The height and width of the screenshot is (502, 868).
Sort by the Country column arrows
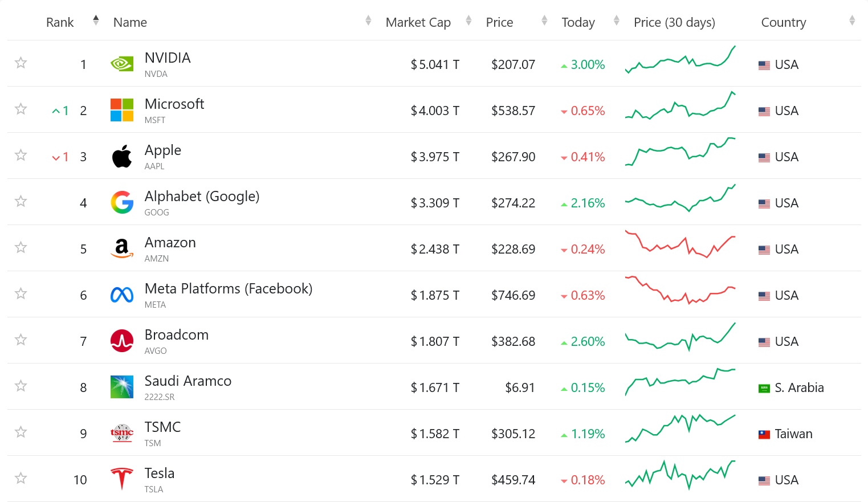pos(852,21)
